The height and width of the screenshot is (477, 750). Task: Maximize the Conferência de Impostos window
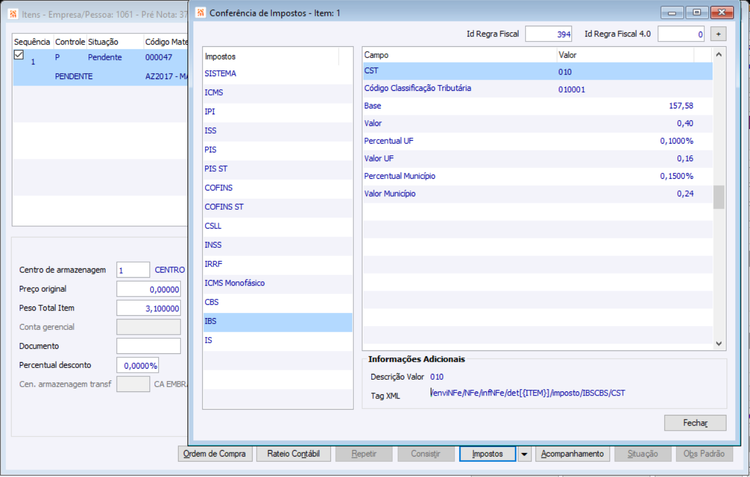pyautogui.click(x=696, y=12)
